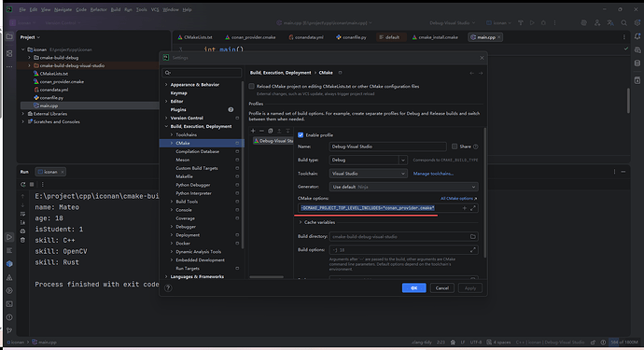Select Docker in settings tree
The image size is (644, 350).
tap(183, 244)
